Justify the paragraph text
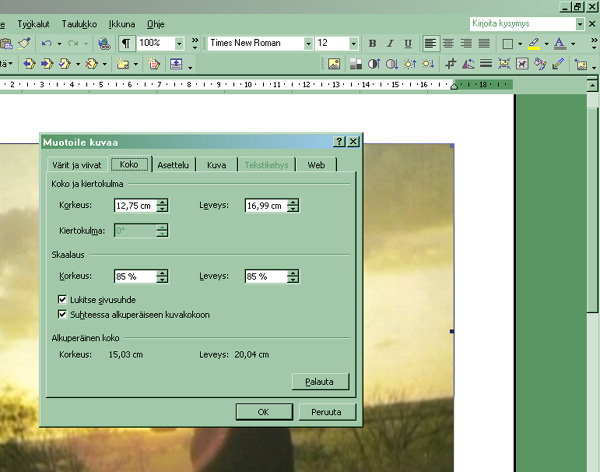 coord(484,44)
